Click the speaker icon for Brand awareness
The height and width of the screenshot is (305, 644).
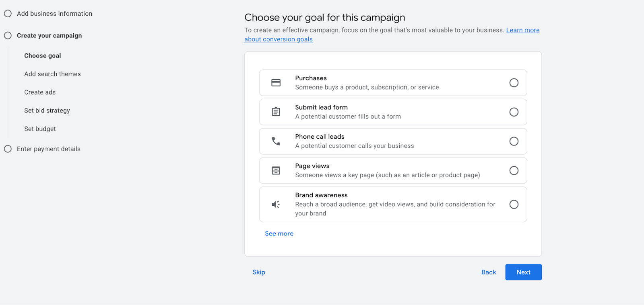[x=276, y=204]
